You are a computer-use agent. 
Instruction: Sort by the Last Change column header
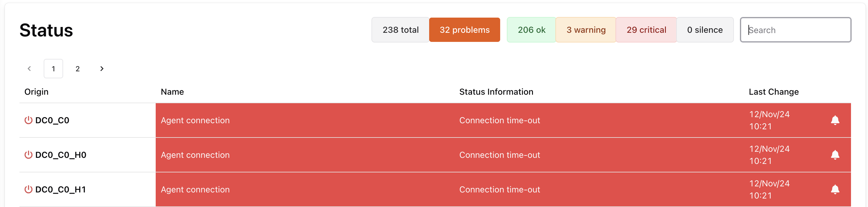pyautogui.click(x=773, y=92)
